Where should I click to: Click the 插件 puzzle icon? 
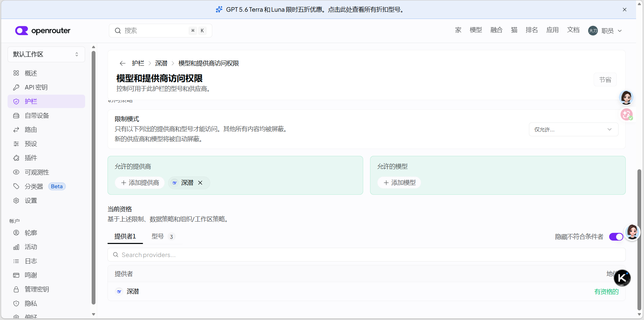(16, 158)
